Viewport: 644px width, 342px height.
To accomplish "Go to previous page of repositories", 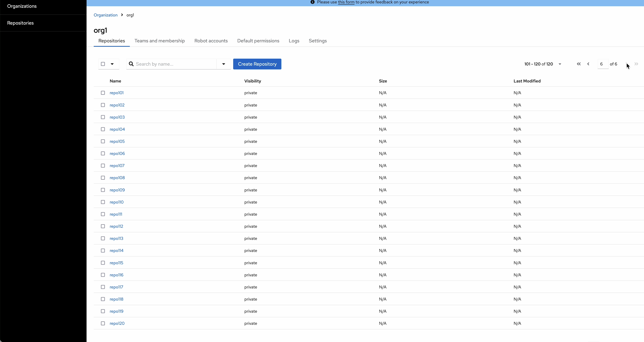I will point(588,64).
